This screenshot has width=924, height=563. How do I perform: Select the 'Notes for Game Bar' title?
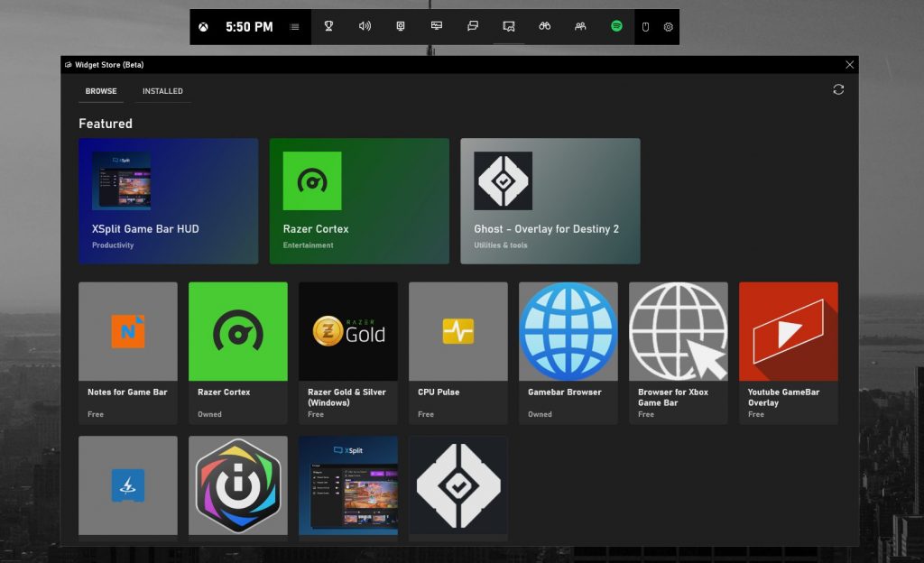(127, 392)
